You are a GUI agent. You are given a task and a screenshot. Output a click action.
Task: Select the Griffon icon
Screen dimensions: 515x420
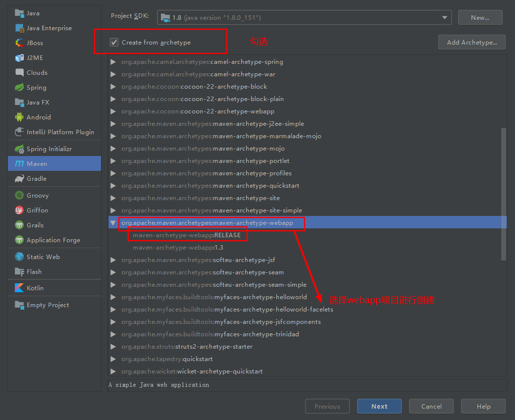click(x=19, y=210)
